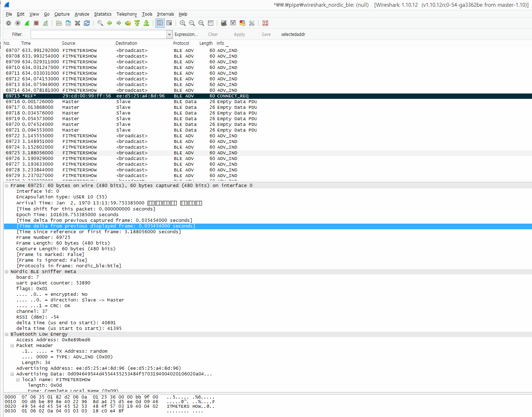Find a packet with magnifier icon

pyautogui.click(x=100, y=23)
